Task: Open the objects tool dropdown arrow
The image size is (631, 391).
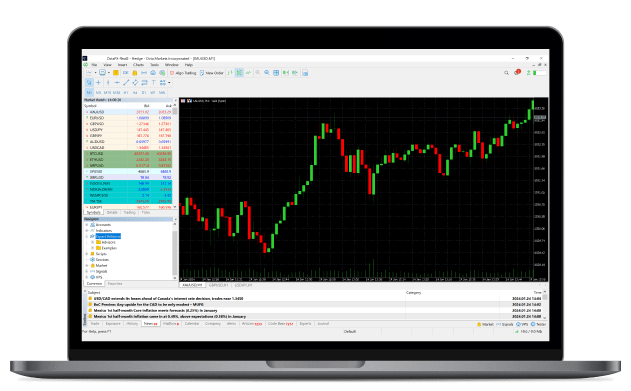Action: [x=169, y=82]
